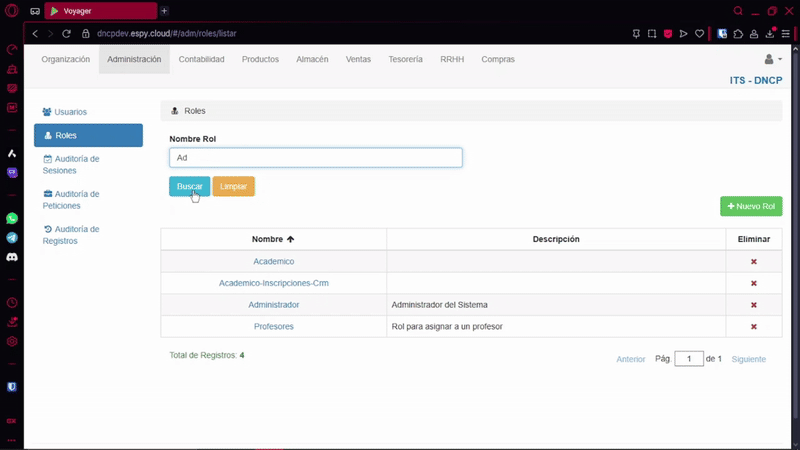Select the Voyager browser tab

click(x=100, y=11)
